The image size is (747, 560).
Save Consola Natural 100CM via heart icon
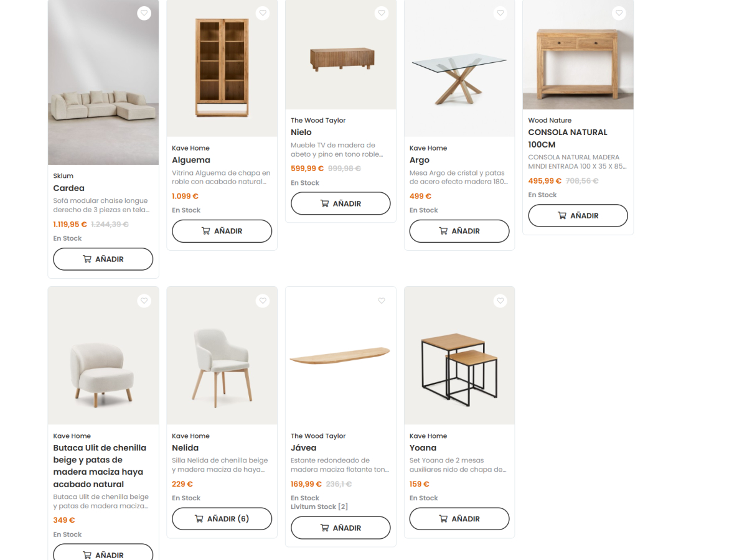pos(619,13)
